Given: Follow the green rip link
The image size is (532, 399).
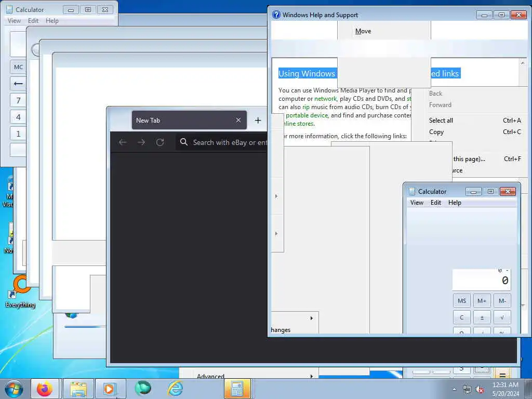Looking at the screenshot, I should (305, 107).
